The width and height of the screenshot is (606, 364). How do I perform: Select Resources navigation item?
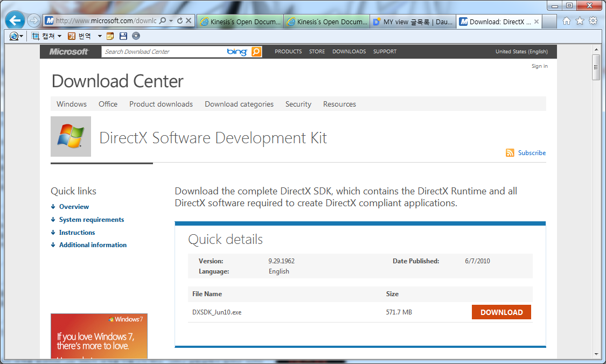coord(339,104)
